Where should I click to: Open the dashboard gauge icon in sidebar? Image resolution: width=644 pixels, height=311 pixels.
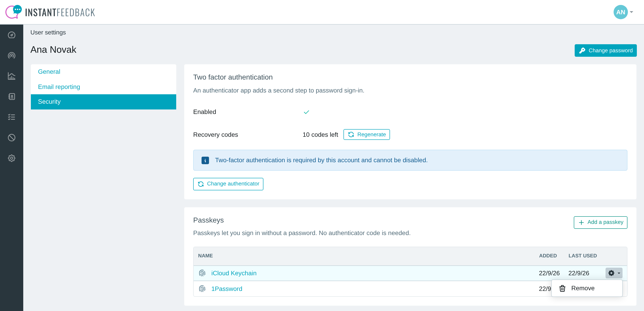click(x=11, y=35)
